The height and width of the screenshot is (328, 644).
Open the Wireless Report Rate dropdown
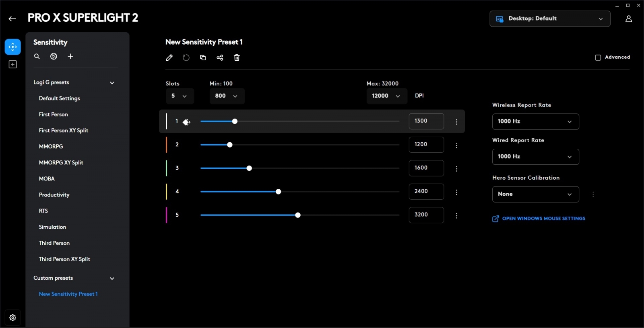pos(535,121)
